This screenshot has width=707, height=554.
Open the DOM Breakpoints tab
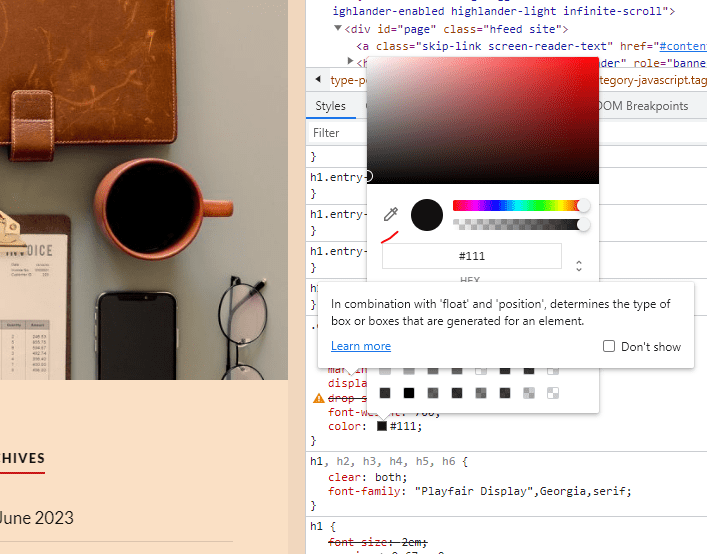pos(643,106)
